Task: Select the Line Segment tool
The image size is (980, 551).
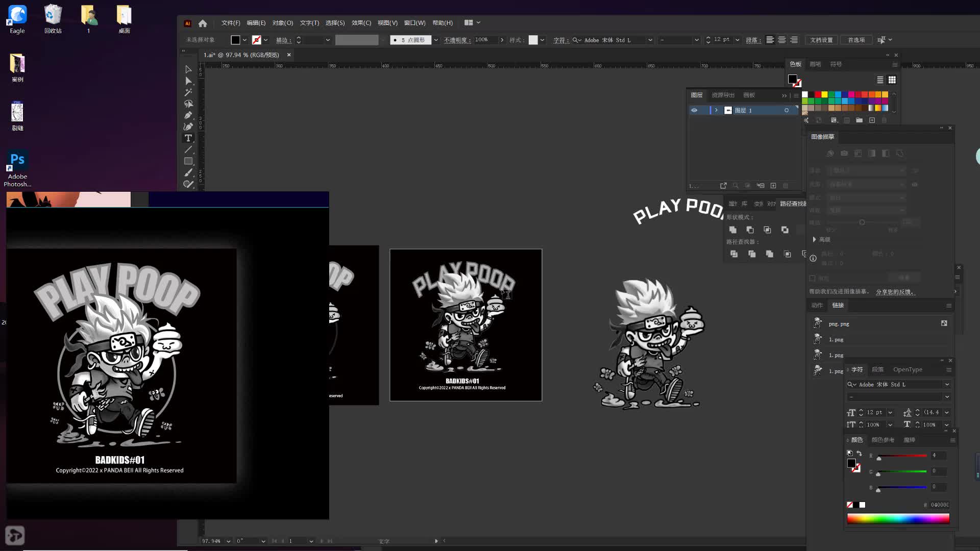Action: 188,149
